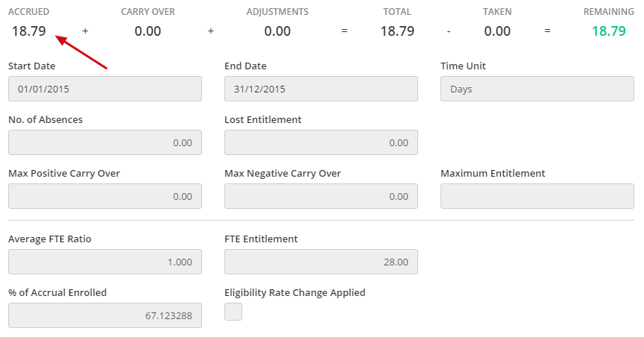Click the Average FTE Ratio field
644x337 pixels.
pos(105,262)
